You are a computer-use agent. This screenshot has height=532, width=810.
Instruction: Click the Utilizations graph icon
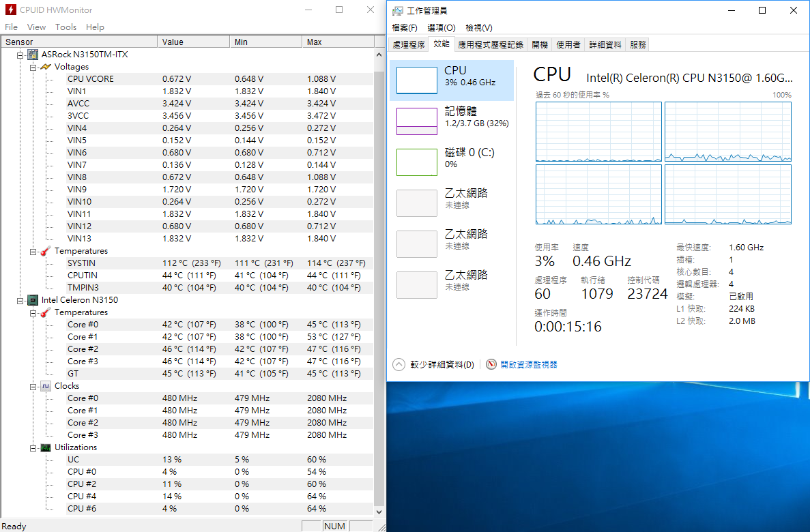tap(46, 447)
